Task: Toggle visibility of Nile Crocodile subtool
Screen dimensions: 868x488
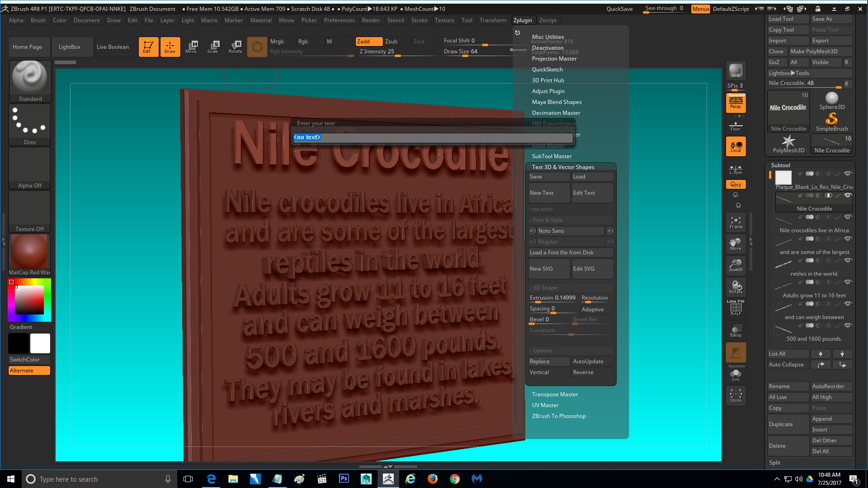Action: tap(848, 196)
